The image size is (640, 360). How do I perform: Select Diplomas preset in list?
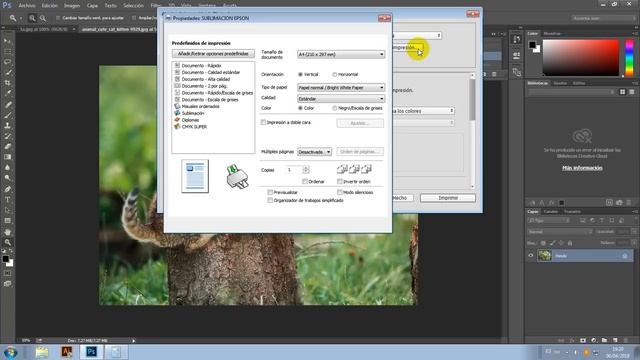click(190, 120)
